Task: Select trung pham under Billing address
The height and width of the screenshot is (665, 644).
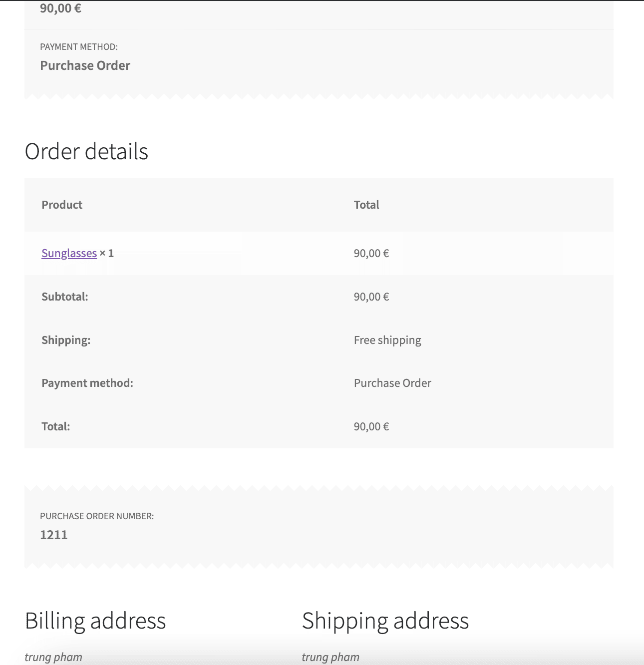Action: click(x=53, y=657)
